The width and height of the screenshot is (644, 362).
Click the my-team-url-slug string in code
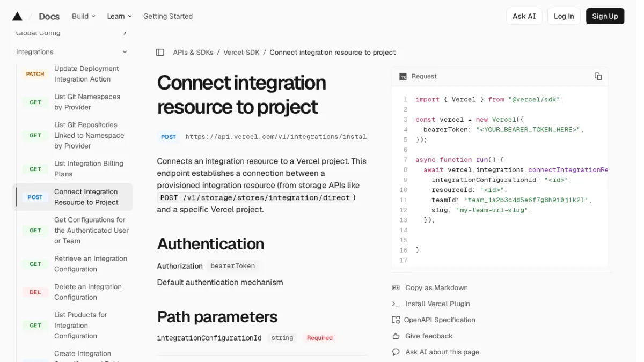[492, 210]
